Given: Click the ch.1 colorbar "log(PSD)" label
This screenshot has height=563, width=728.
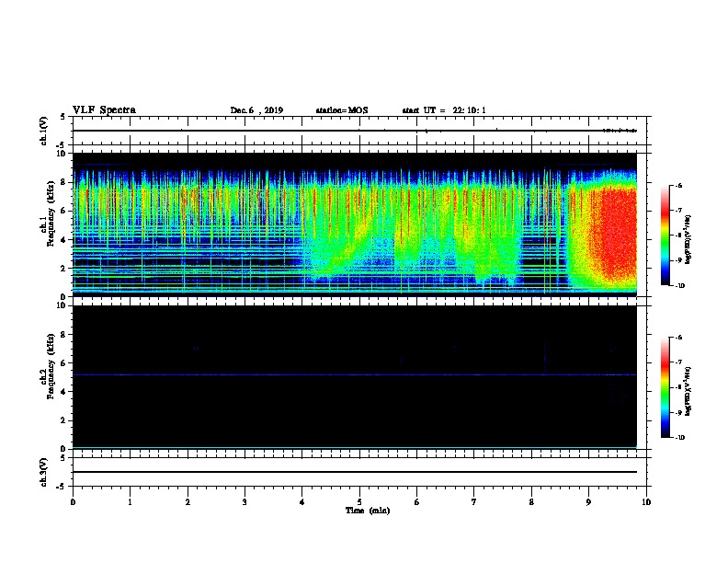Looking at the screenshot, I should tap(688, 239).
